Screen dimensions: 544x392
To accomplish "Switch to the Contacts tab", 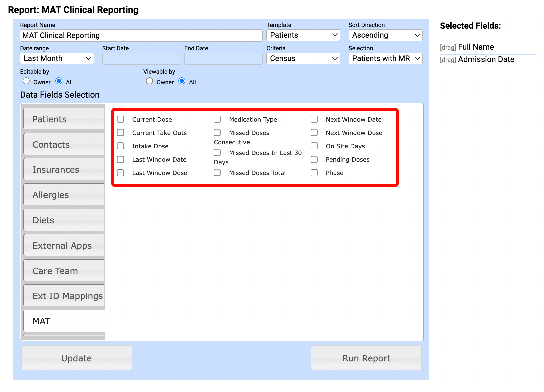I will pyautogui.click(x=63, y=144).
